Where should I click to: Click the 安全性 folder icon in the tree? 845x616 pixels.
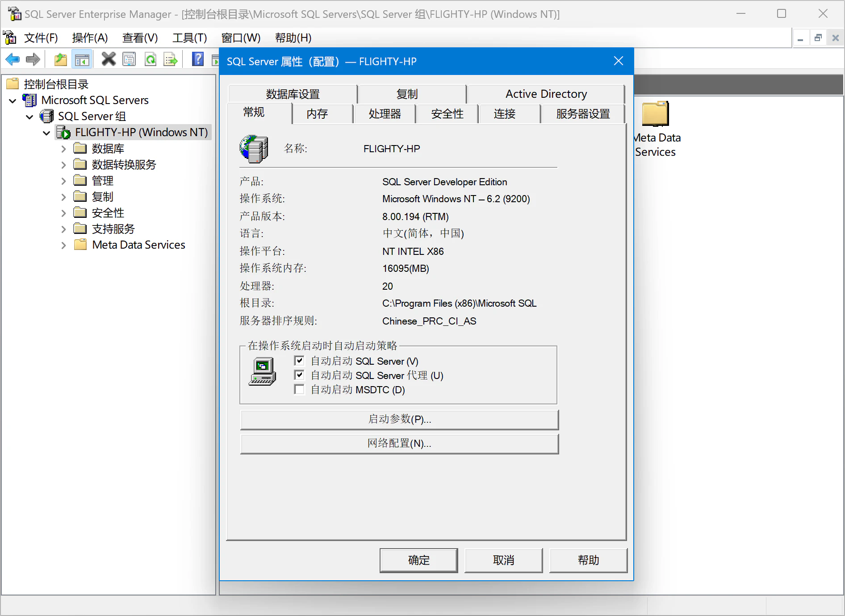(80, 212)
